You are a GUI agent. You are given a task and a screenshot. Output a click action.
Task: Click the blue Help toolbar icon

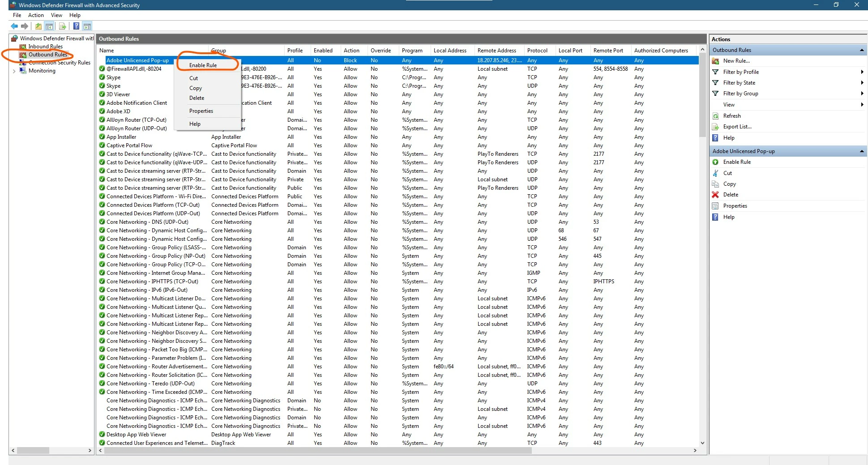77,26
